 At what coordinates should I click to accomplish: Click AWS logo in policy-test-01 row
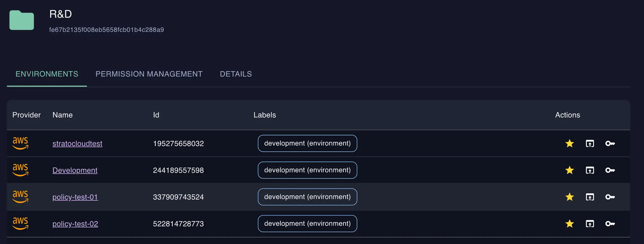point(20,197)
